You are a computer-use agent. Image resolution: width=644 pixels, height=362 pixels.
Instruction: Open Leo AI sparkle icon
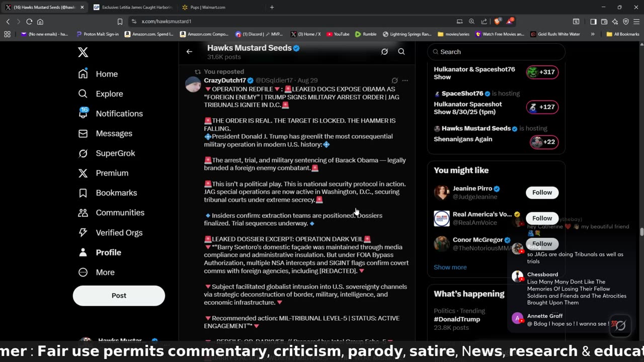point(615,22)
